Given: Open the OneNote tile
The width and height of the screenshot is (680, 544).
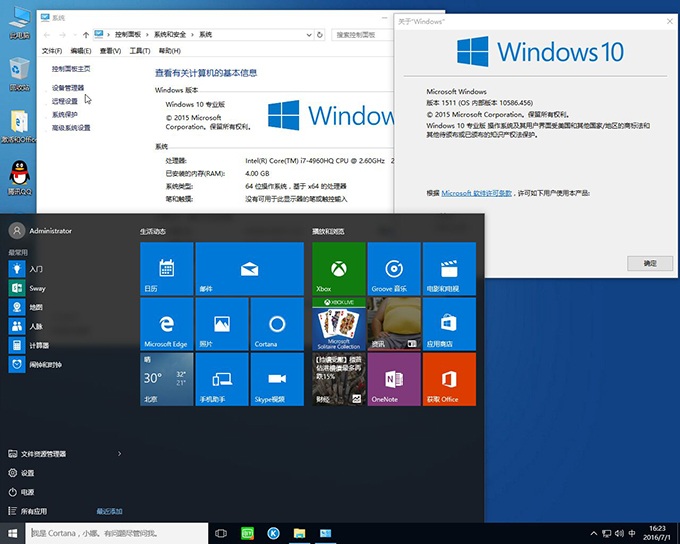Looking at the screenshot, I should click(394, 378).
